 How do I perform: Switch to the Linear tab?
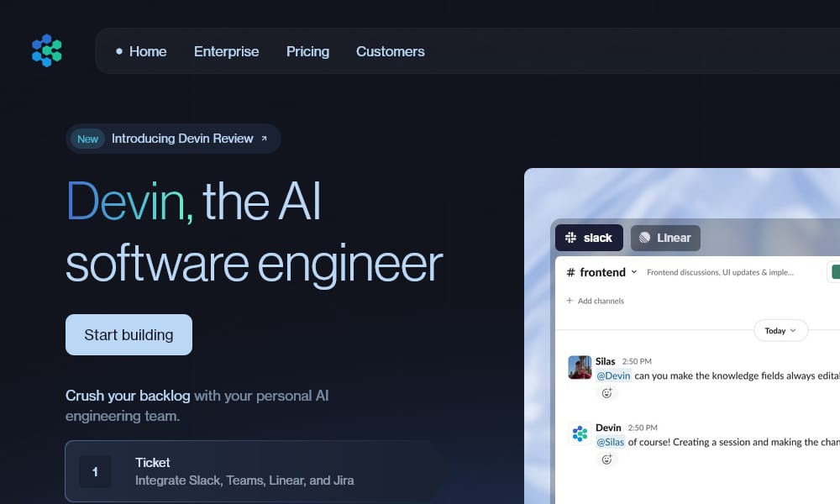(x=665, y=237)
